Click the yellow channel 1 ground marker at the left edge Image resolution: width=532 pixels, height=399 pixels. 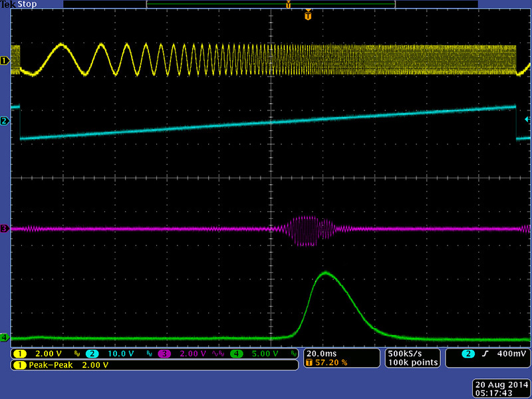(x=5, y=61)
